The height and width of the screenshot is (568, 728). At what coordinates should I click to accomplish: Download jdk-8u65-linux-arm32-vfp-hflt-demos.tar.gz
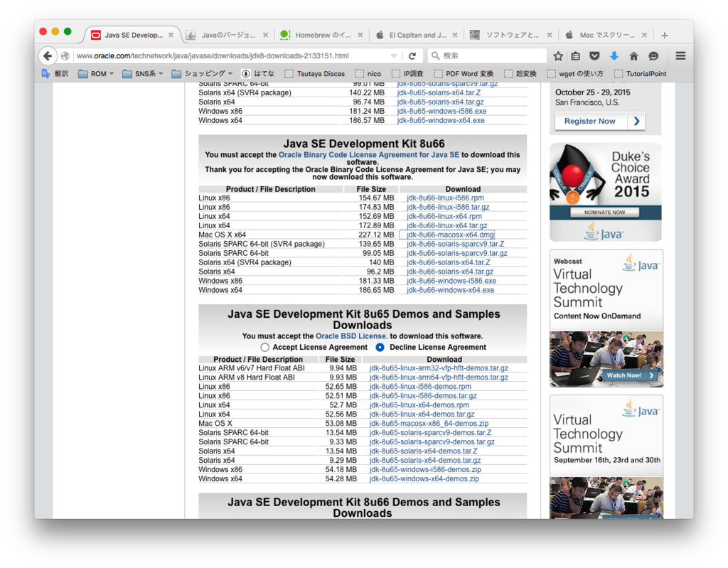pos(439,368)
